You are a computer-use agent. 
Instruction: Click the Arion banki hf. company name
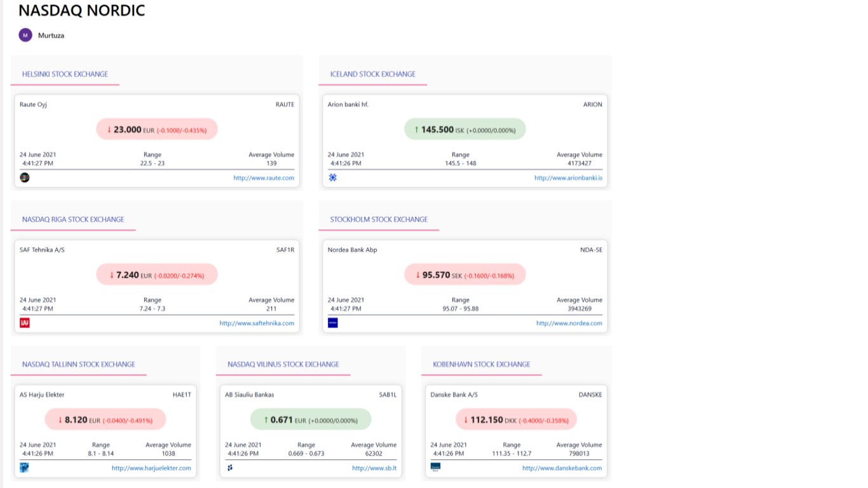click(x=348, y=104)
